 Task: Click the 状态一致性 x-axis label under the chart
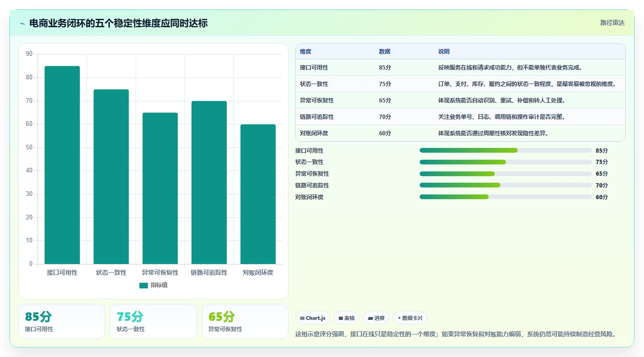pyautogui.click(x=111, y=272)
